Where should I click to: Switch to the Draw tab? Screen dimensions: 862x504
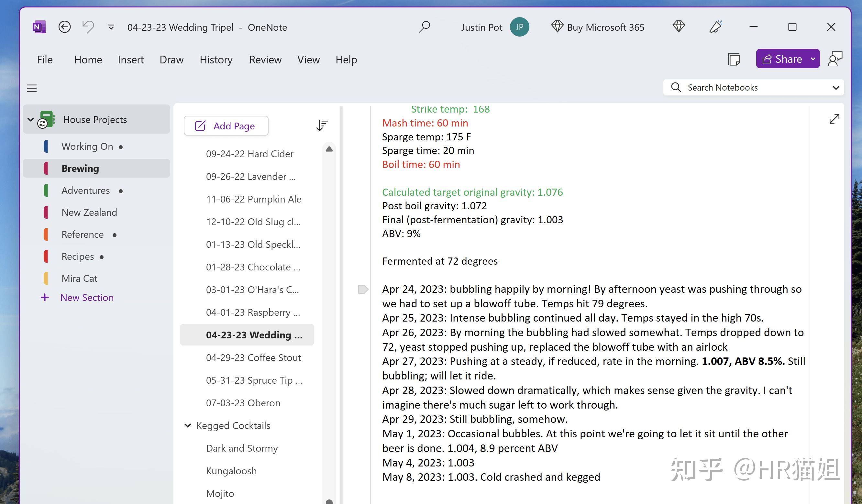tap(171, 60)
